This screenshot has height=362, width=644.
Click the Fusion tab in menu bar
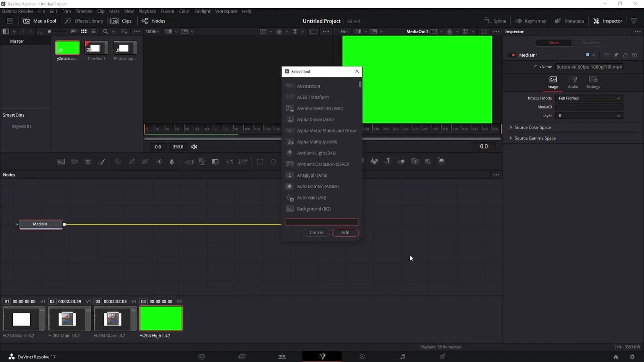167,11
